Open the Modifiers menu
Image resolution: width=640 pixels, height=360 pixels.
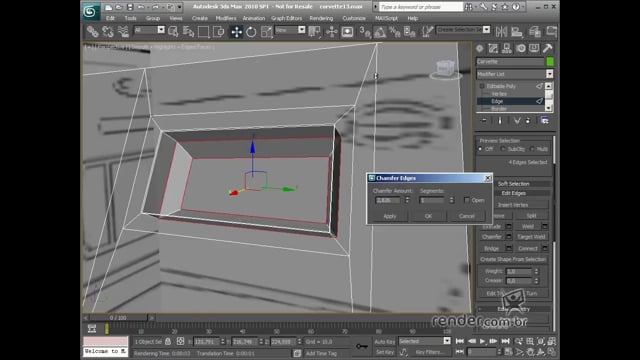click(x=226, y=18)
